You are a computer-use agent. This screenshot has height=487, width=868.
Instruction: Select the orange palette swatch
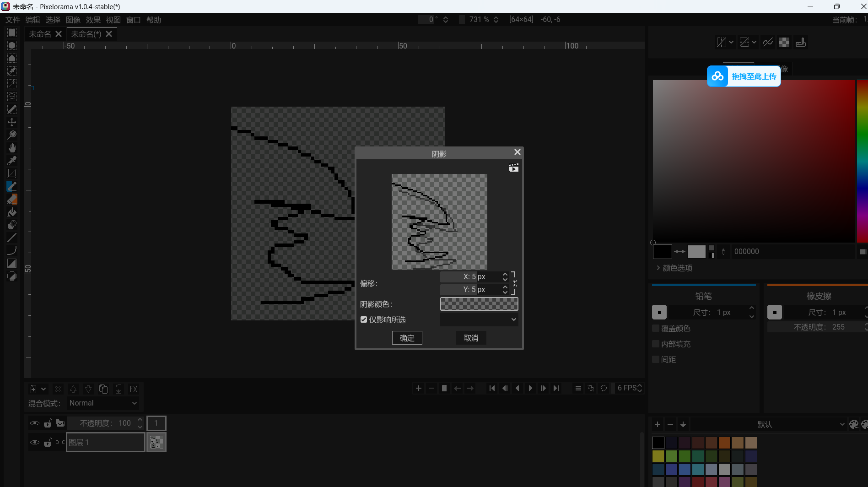click(x=724, y=443)
